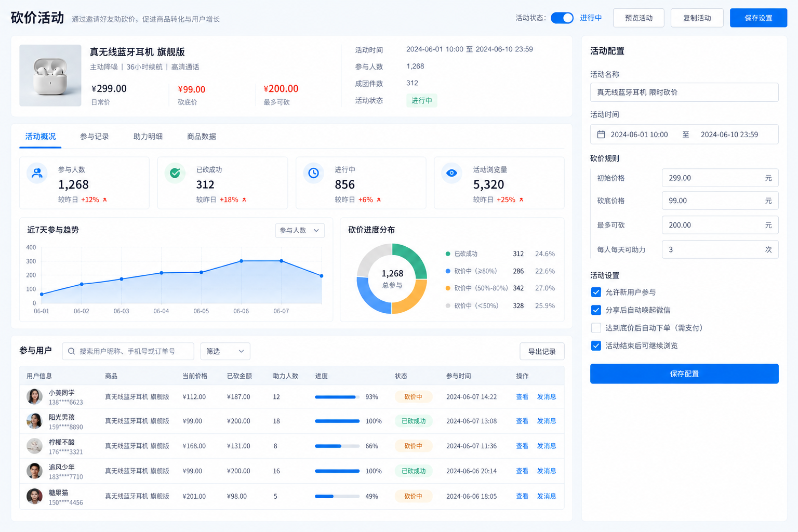Uncheck 分享后自动唤起微信
The width and height of the screenshot is (798, 532).
pyautogui.click(x=596, y=310)
